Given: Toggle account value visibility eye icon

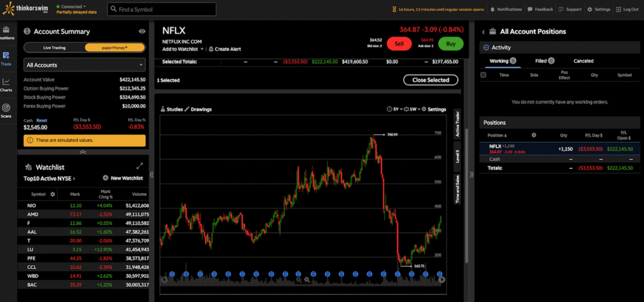Looking at the screenshot, I should click(142, 31).
